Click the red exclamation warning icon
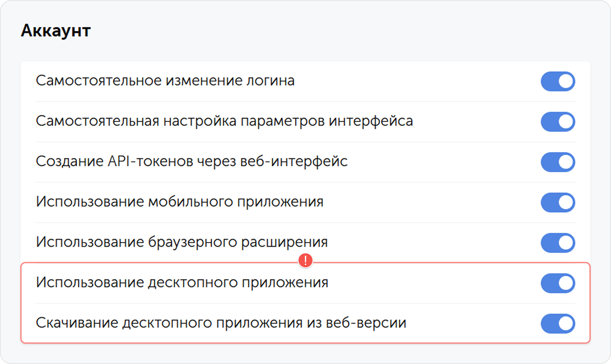The width and height of the screenshot is (611, 364). [306, 261]
